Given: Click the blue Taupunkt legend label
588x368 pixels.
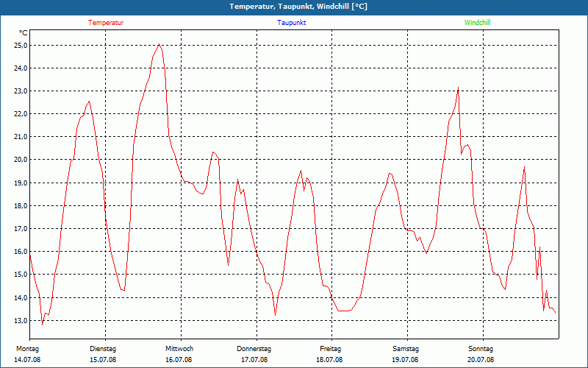Looking at the screenshot, I should tap(291, 23).
